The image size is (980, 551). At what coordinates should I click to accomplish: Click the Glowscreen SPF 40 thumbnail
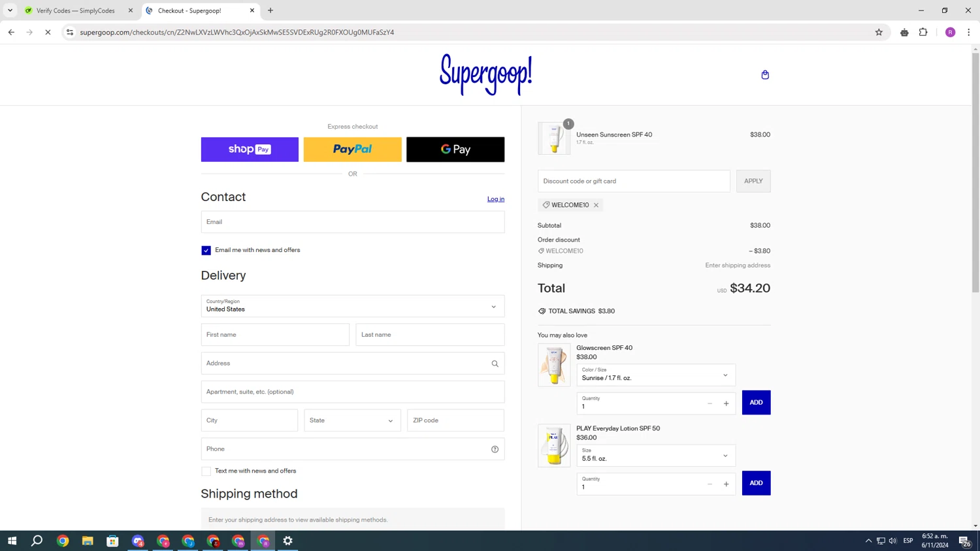pos(554,365)
